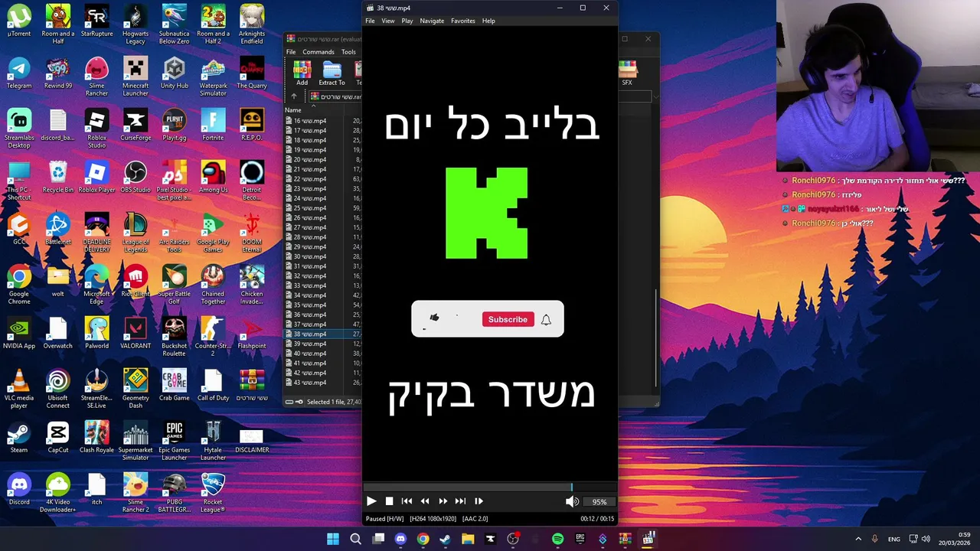Open NVIDIA App desktop icon
This screenshot has height=551, width=980.
point(19,333)
